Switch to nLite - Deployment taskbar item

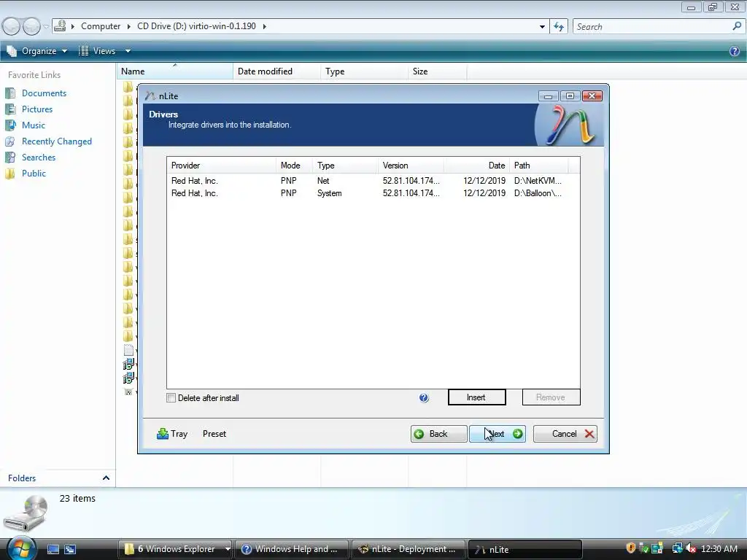pos(409,549)
